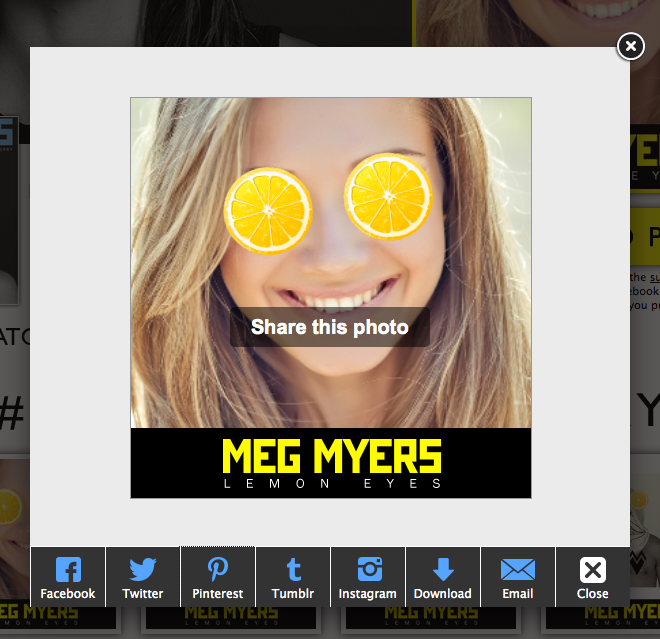Share the photo on Instagram
Image resolution: width=660 pixels, height=639 pixels.
click(367, 577)
